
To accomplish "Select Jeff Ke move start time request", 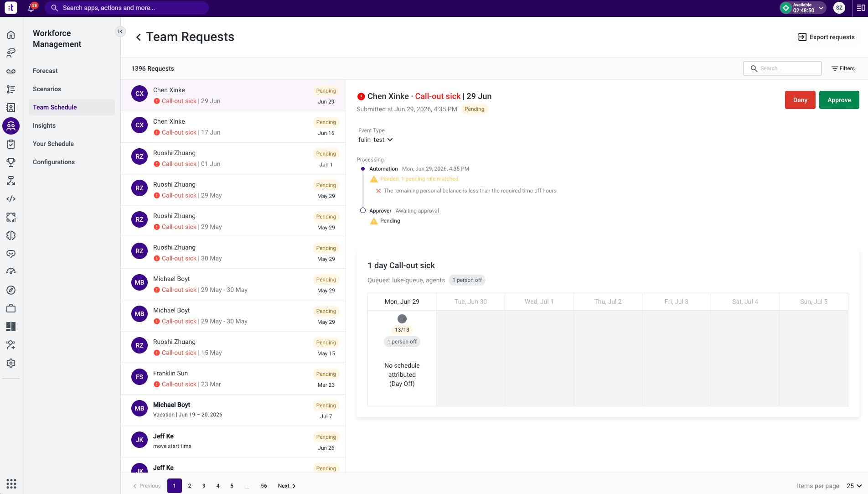I will [233, 442].
